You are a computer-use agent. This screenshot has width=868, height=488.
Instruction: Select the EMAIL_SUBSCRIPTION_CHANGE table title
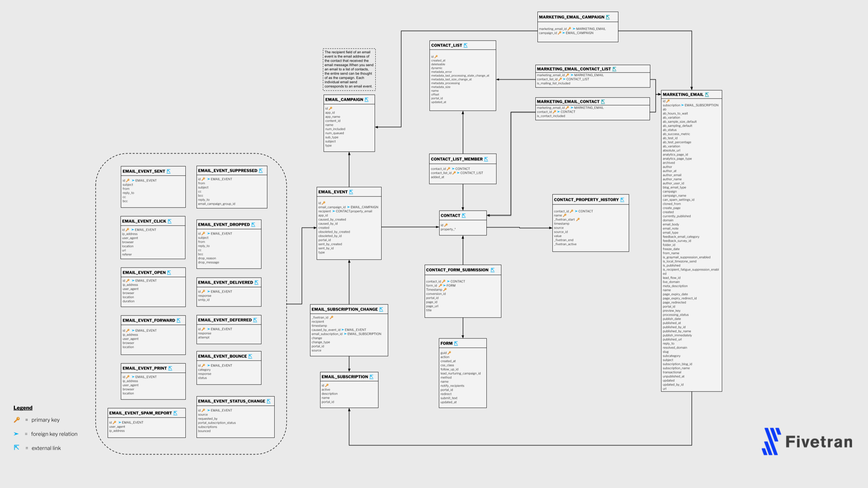coord(344,309)
